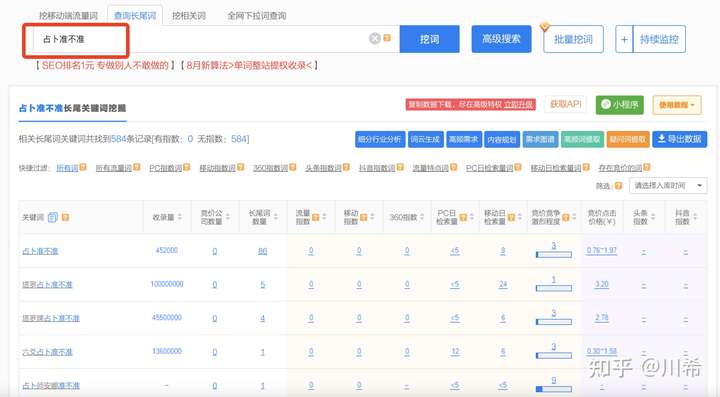Screen dimensions: 720x397
Task: Open 细分行业分析 analysis button
Action: tap(380, 139)
